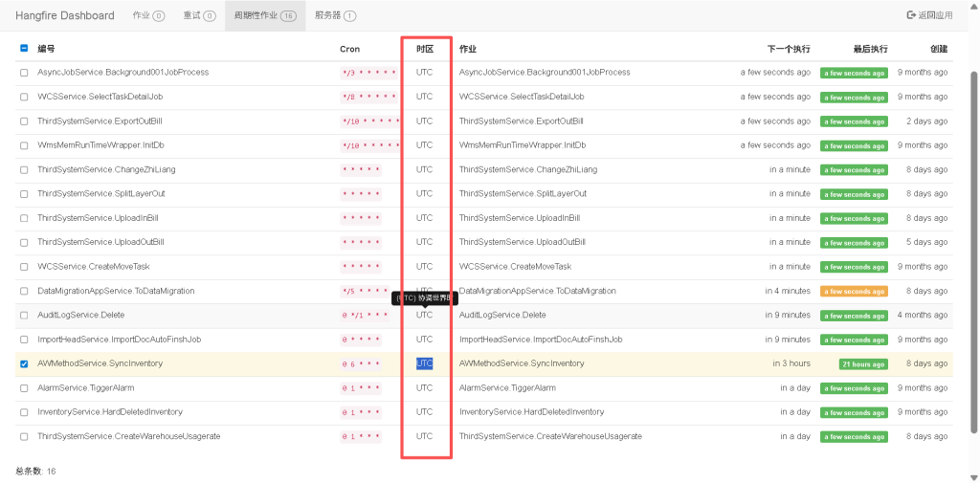Check ThirdSystemService.CreateWarehouseUsagerate row checkbox
Screen dimensions: 980x483
pos(24,436)
